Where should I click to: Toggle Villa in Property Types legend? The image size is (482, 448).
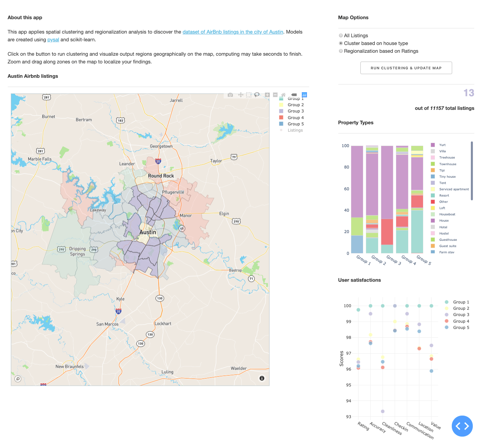[x=442, y=151]
